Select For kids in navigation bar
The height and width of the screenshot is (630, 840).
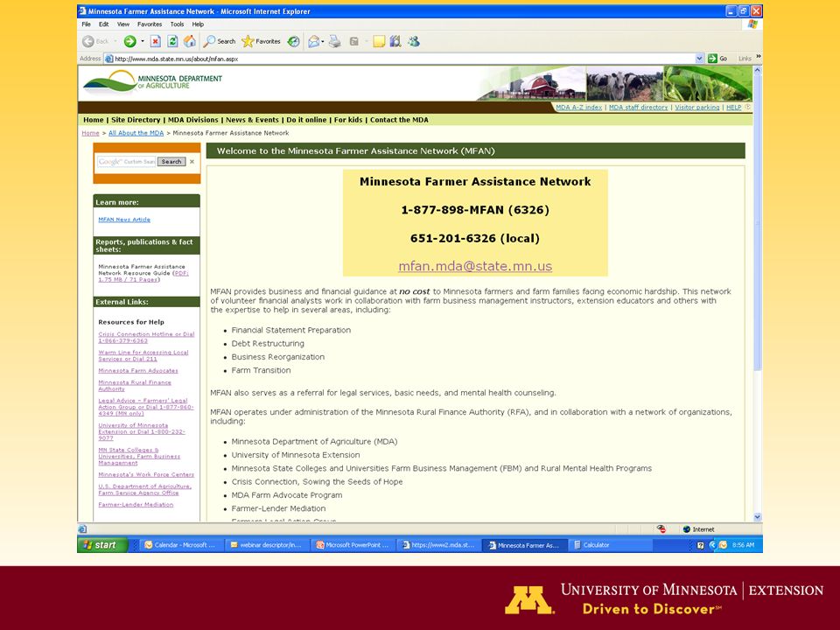click(348, 120)
